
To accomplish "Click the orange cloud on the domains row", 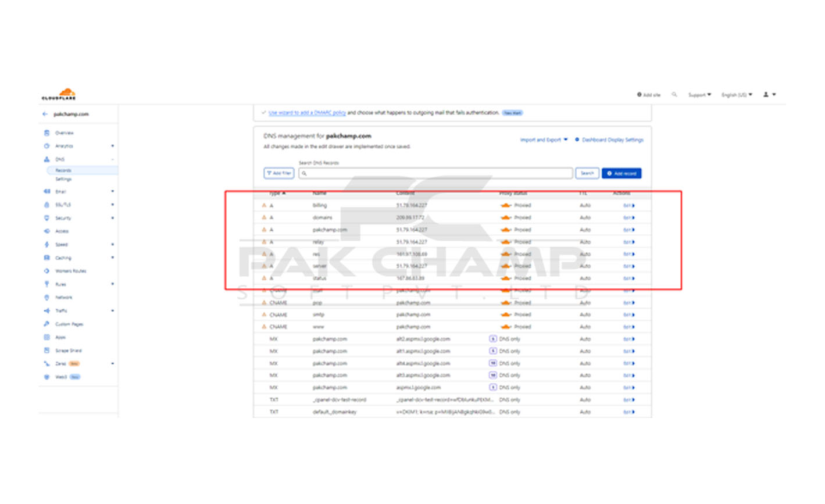I will coord(506,217).
